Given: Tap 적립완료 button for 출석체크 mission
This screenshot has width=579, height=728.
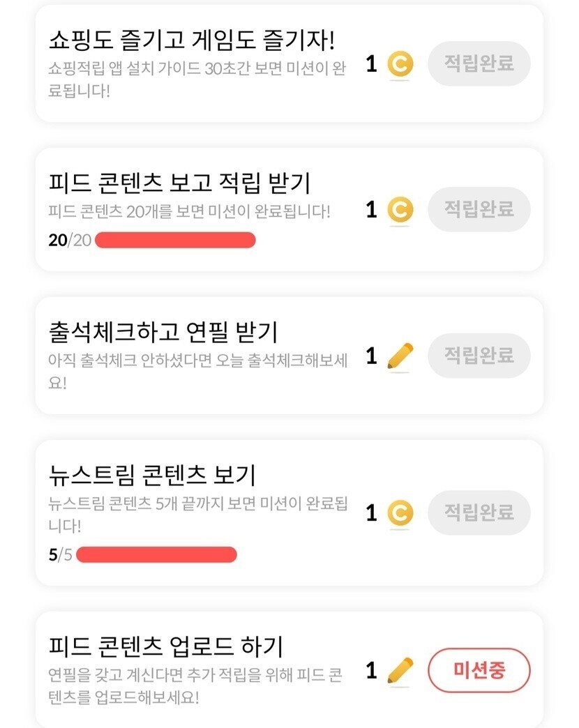Looking at the screenshot, I should point(479,356).
